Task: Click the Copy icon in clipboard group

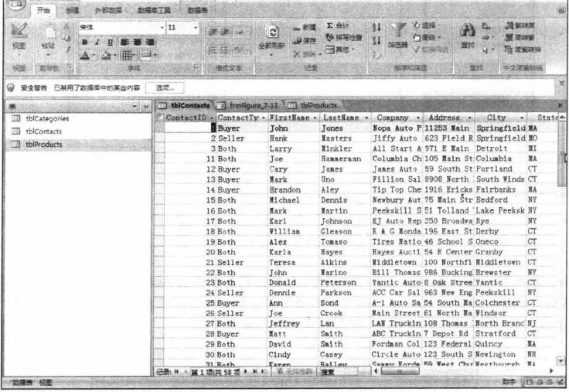Action: point(66,37)
